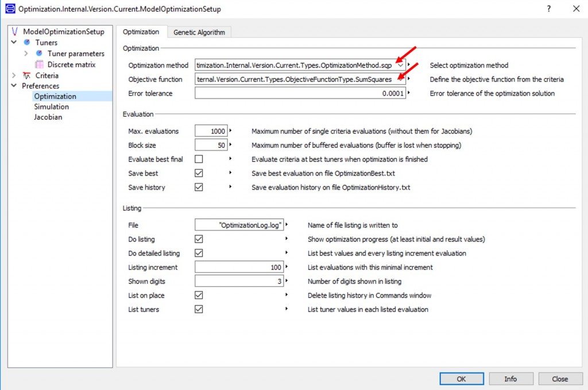Click the Tuner parameters sphere icon
The image size is (588, 390).
point(39,53)
